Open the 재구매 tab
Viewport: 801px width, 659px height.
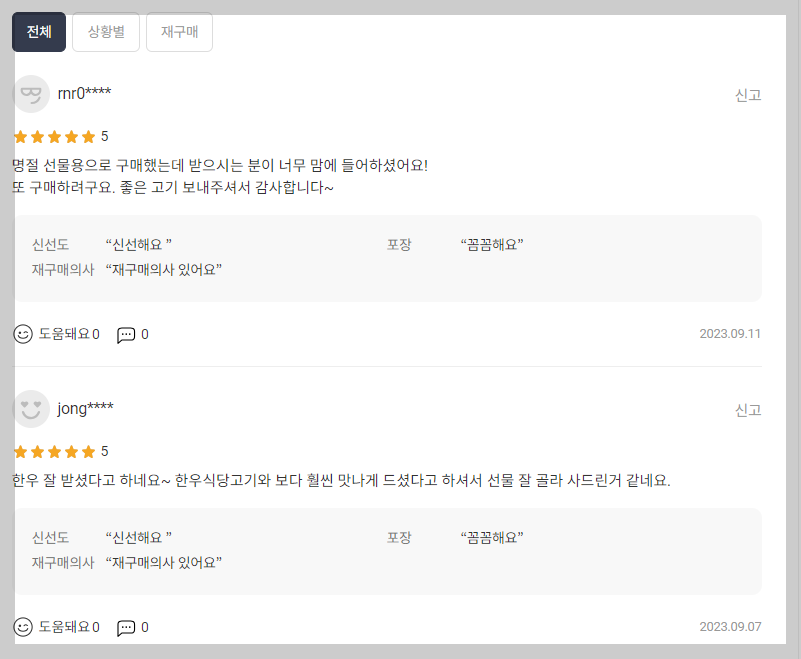pyautogui.click(x=179, y=31)
